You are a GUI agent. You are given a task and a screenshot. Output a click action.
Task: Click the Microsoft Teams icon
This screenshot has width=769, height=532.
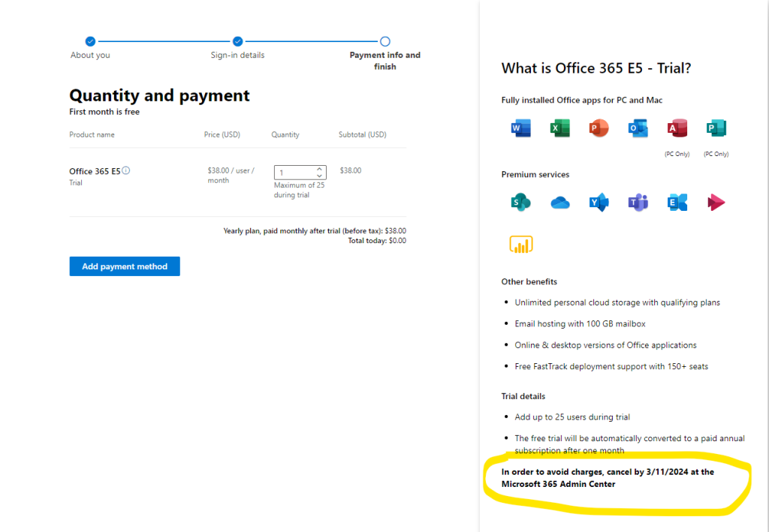tap(638, 203)
